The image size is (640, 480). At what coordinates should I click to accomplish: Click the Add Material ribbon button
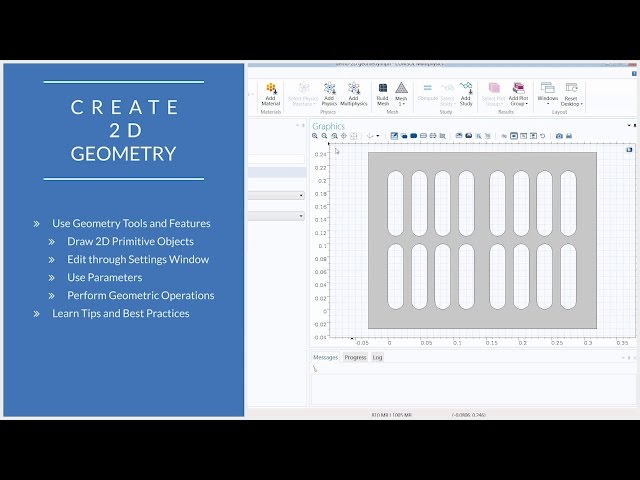pos(271,94)
